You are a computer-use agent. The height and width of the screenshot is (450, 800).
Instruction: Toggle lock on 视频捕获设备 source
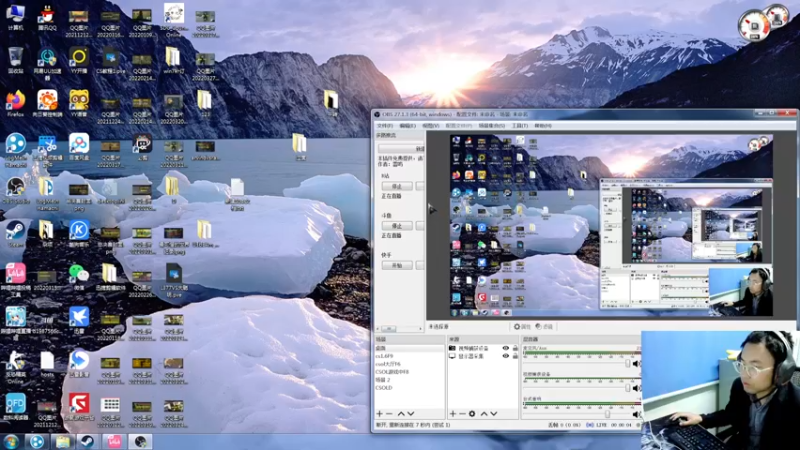pyautogui.click(x=515, y=348)
